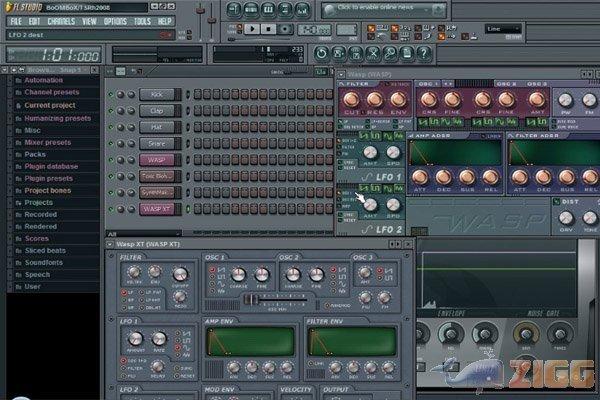Click the Wasp filter CUT knob
Screen dimensions: 600x400
[351, 100]
